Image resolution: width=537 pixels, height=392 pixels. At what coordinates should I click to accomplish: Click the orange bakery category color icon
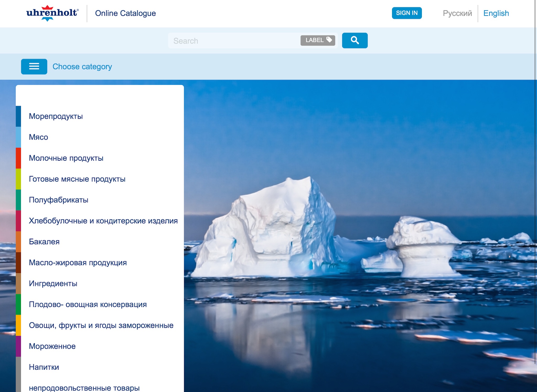coord(18,242)
